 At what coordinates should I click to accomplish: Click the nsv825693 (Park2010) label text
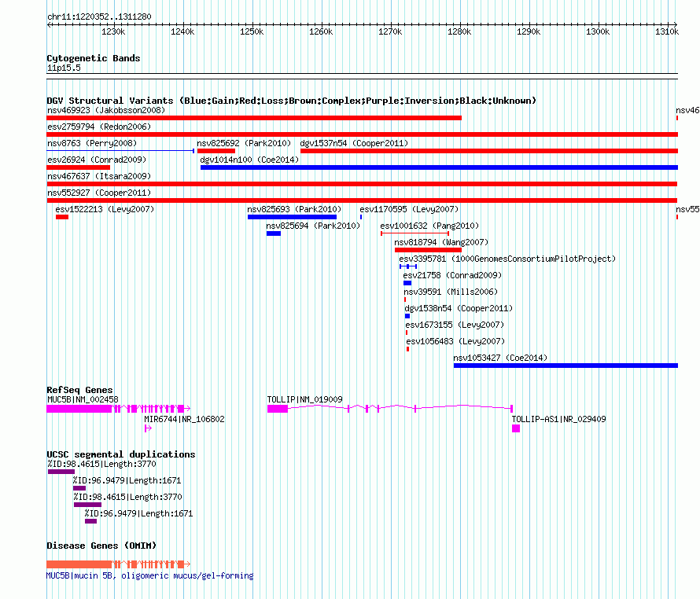pos(294,209)
